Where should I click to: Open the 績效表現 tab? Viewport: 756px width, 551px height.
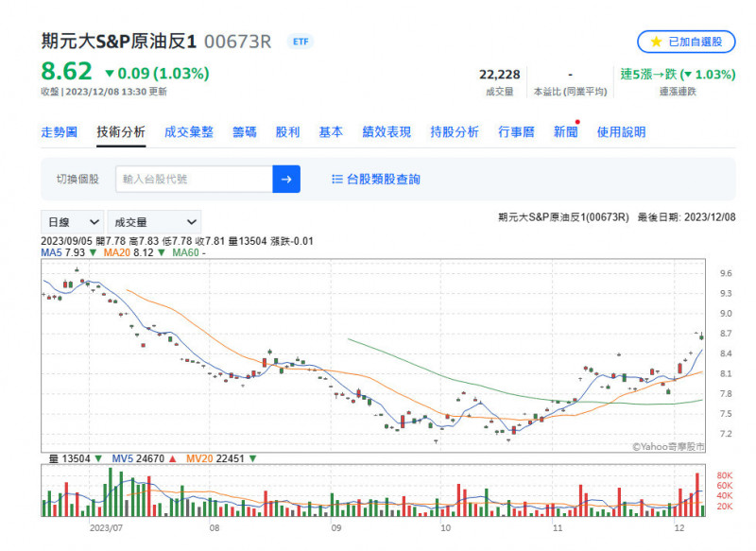387,131
